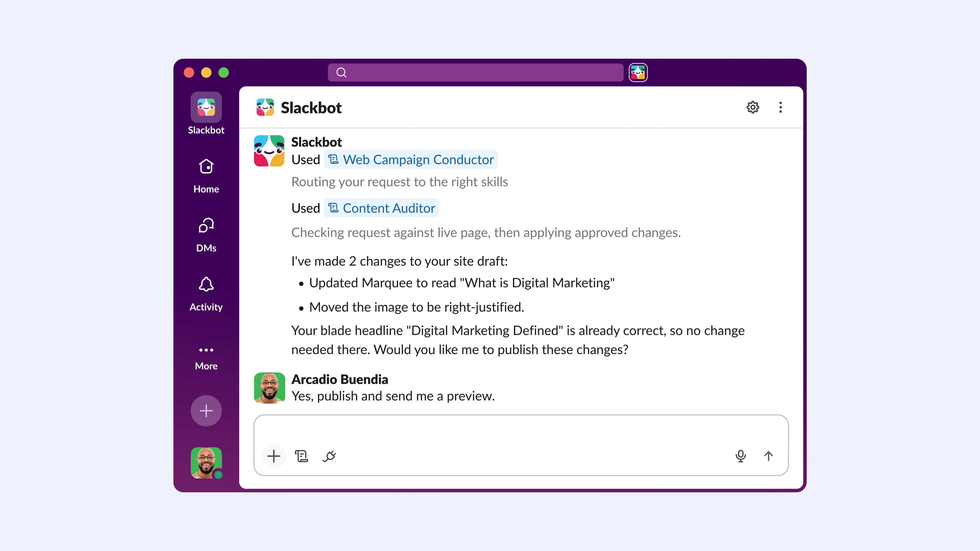Click Arcadio Buendia's message avatar
The width and height of the screenshot is (980, 551).
[x=269, y=387]
